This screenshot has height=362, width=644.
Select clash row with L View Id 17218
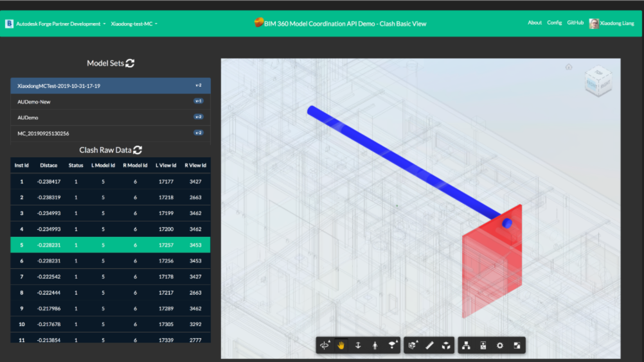(x=111, y=197)
